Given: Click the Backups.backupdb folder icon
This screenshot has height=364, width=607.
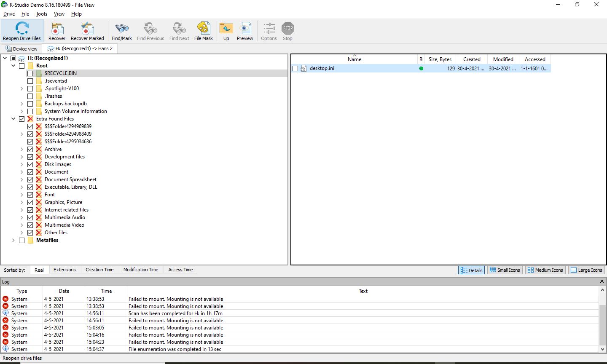Looking at the screenshot, I should pyautogui.click(x=39, y=104).
